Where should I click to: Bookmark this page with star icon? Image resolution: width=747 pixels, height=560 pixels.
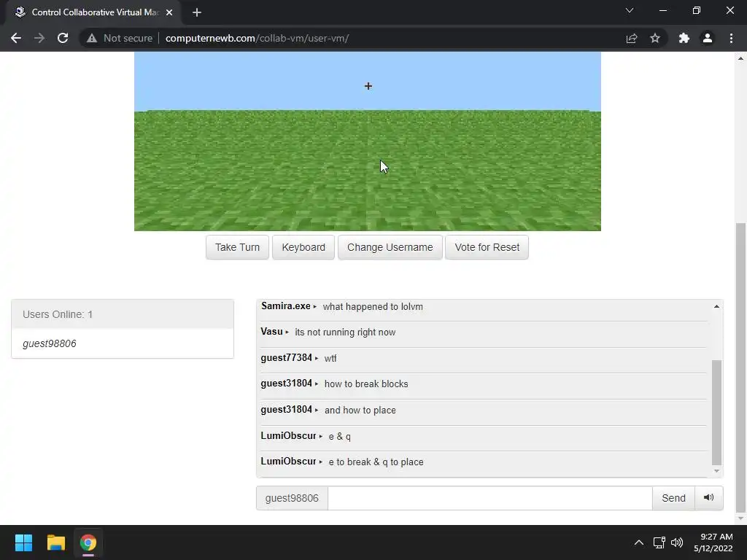tap(655, 38)
